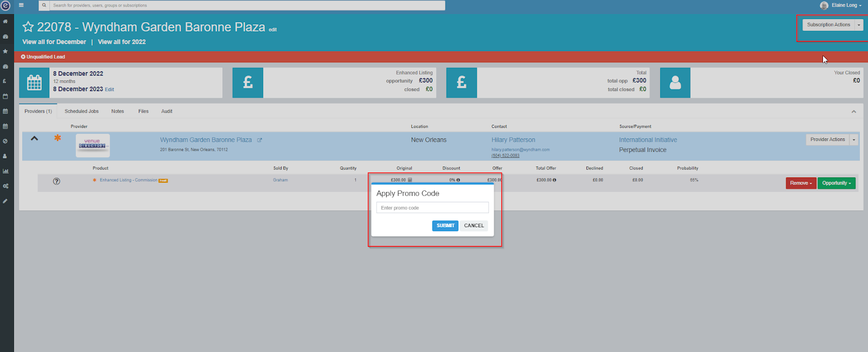Screen dimensions: 868x352
Task: Open Home from the left sidebar
Action: pos(5,22)
